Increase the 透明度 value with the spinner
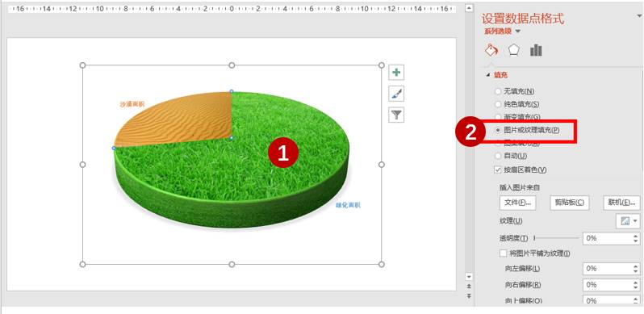The image size is (644, 314). coord(636,236)
